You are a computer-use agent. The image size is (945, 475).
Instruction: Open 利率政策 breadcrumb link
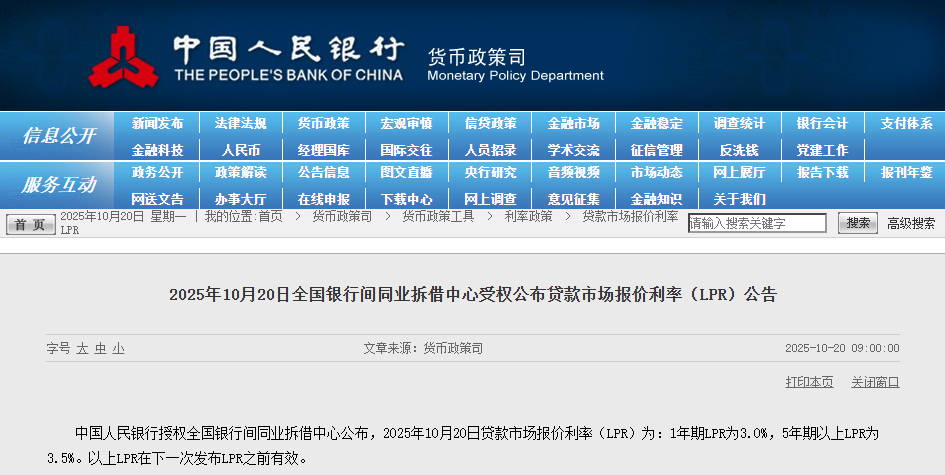click(x=528, y=216)
